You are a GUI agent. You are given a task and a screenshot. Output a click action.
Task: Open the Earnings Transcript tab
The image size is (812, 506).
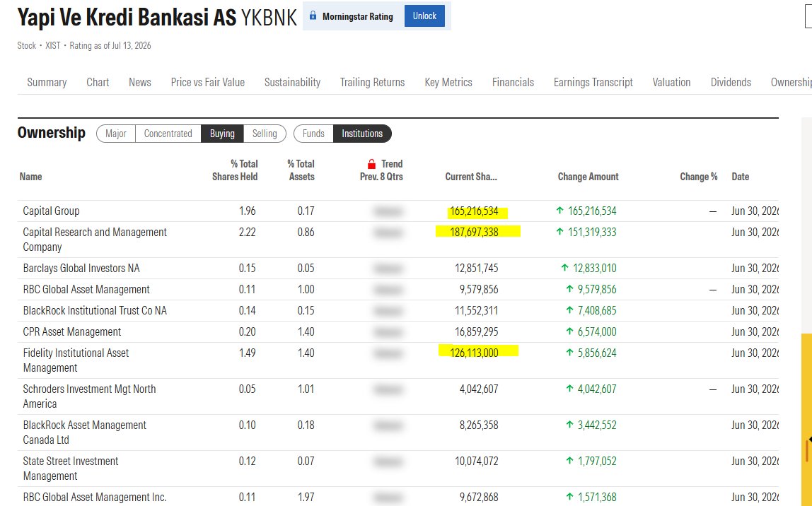(593, 82)
